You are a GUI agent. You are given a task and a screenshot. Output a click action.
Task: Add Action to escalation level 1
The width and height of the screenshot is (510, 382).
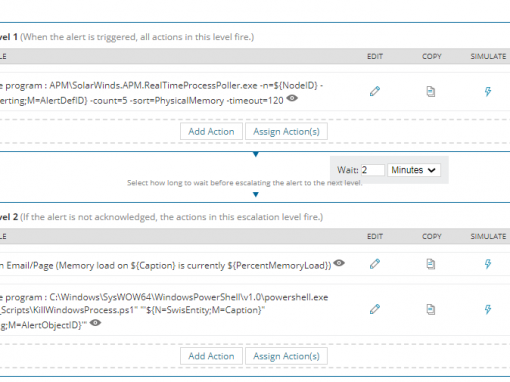[x=211, y=132]
